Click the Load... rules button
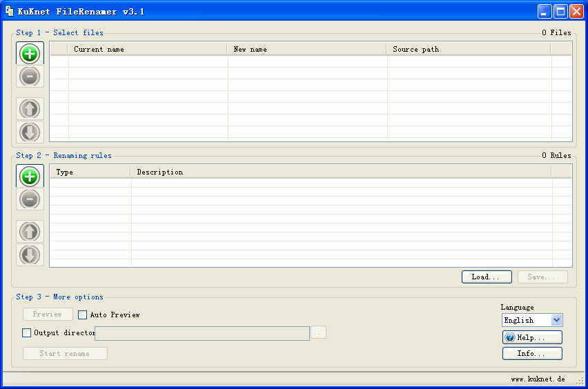 tap(487, 277)
